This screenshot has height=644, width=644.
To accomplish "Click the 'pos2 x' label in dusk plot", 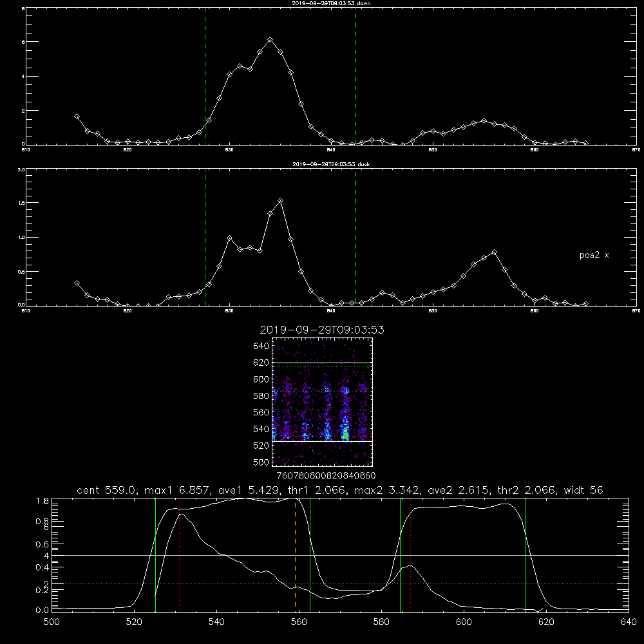I will point(594,255).
